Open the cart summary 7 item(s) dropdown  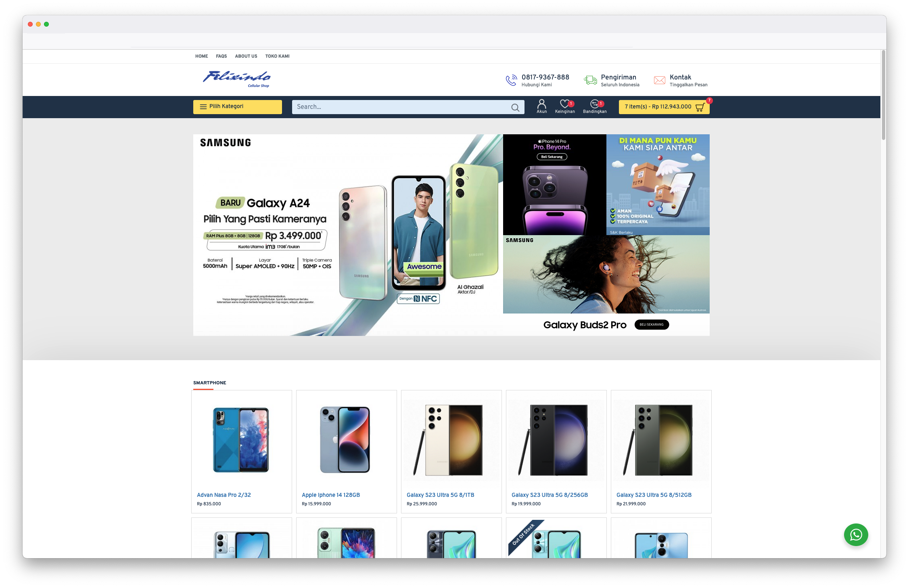(x=664, y=107)
